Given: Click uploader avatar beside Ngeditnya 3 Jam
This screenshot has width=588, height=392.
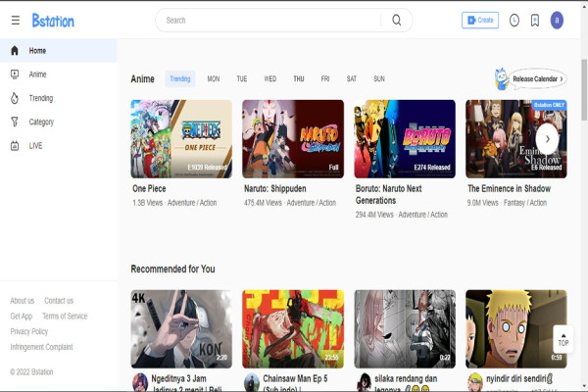Looking at the screenshot, I should [140, 382].
